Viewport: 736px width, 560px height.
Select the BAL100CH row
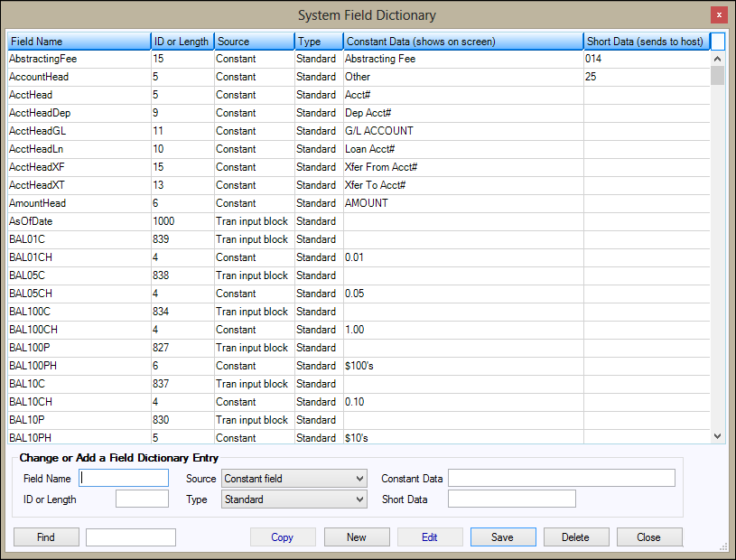point(359,330)
